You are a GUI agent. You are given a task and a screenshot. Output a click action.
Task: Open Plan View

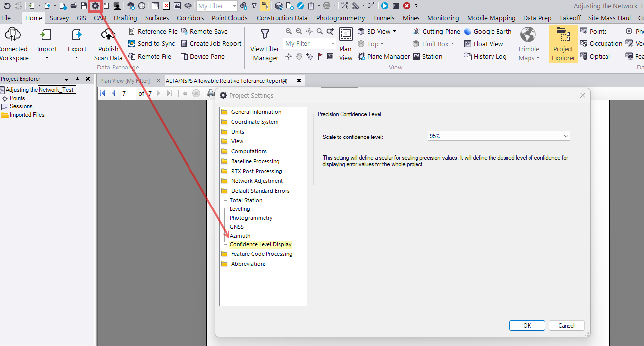(346, 44)
